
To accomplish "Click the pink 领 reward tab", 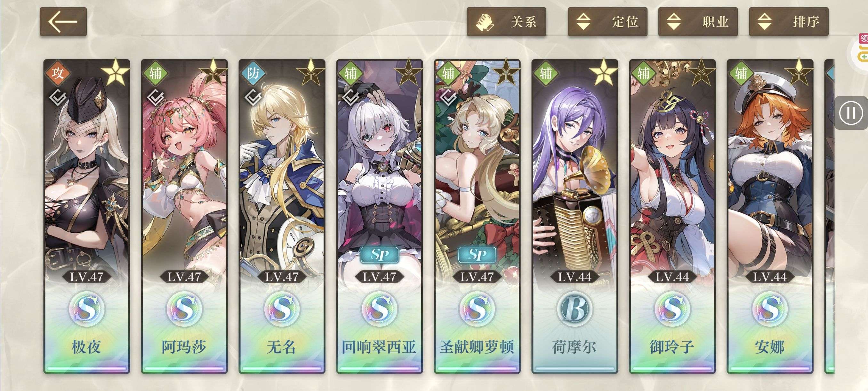I will point(864,38).
